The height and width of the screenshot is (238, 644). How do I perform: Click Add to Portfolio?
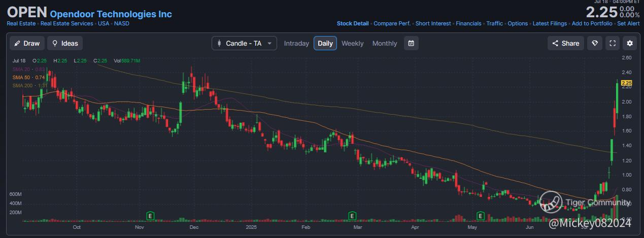point(592,23)
